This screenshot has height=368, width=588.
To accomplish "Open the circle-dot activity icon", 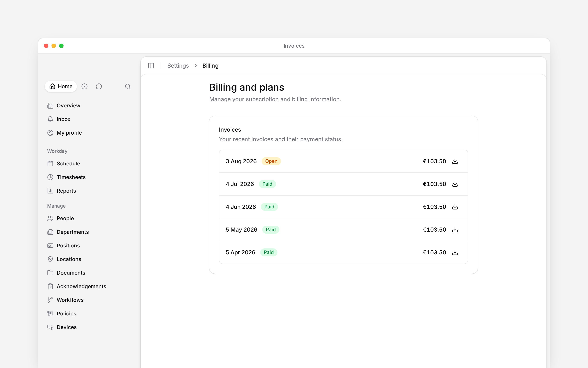I will (84, 86).
